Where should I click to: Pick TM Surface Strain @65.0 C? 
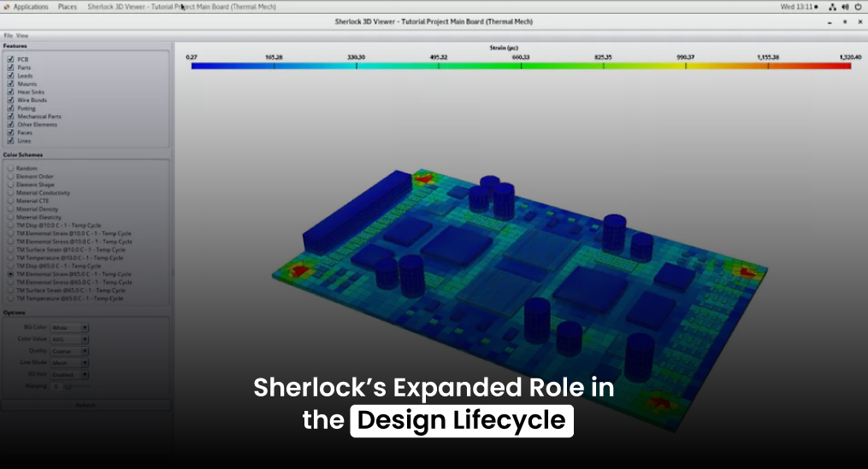click(x=10, y=290)
